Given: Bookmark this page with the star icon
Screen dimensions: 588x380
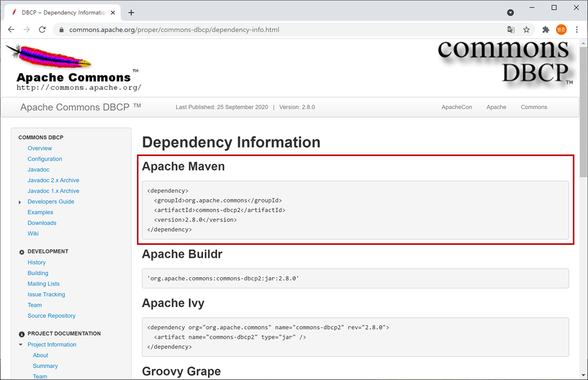Looking at the screenshot, I should tap(526, 29).
